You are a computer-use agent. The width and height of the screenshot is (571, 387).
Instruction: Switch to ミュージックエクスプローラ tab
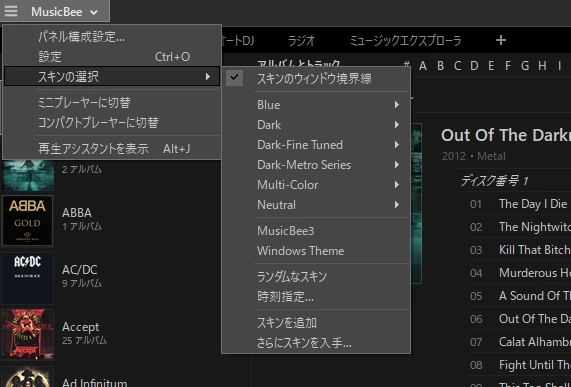(x=405, y=40)
